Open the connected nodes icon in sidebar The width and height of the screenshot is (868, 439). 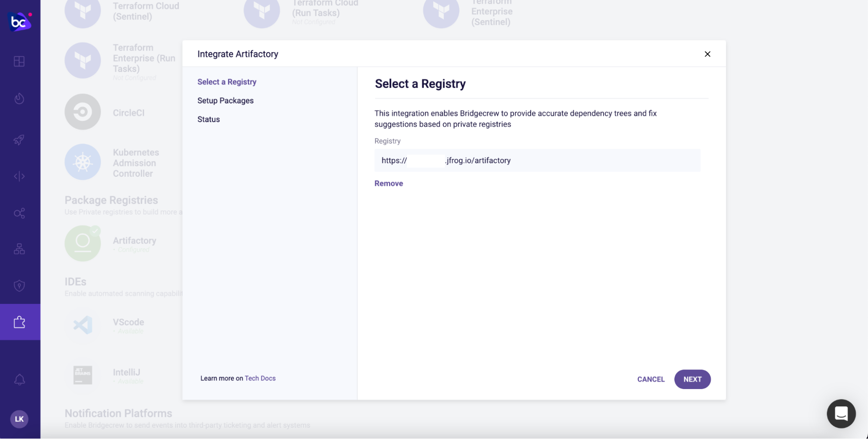(19, 213)
